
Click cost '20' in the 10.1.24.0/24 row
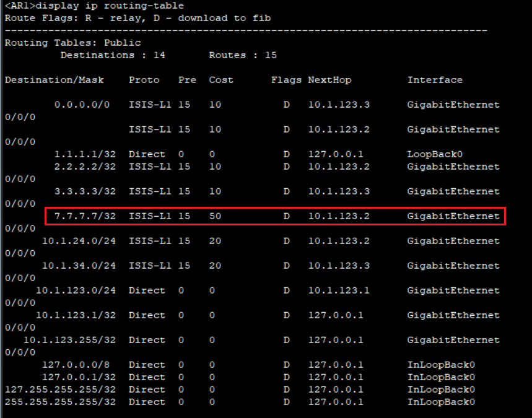tap(215, 241)
